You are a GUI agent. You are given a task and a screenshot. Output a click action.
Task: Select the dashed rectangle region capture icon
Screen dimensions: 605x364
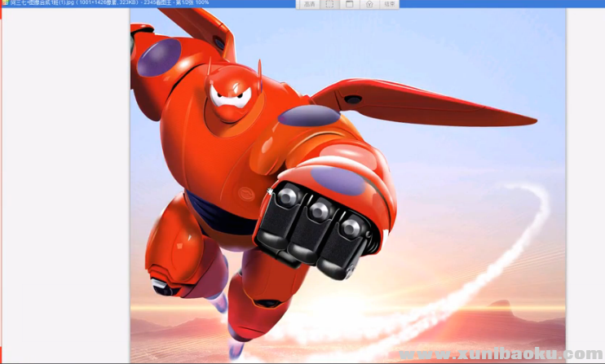330,4
